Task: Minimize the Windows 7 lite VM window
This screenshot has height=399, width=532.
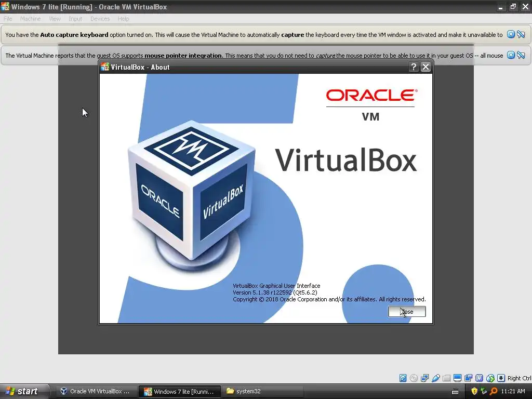Action: click(500, 7)
